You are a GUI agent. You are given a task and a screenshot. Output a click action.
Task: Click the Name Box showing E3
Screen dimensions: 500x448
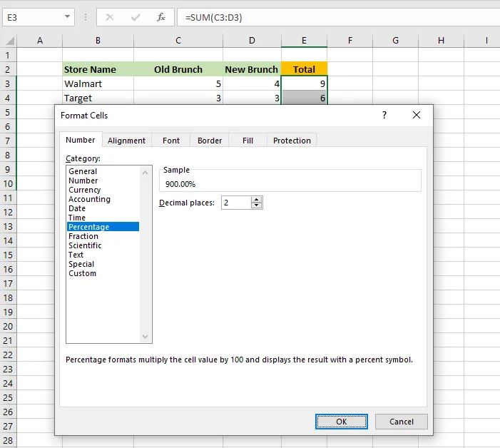tap(34, 17)
